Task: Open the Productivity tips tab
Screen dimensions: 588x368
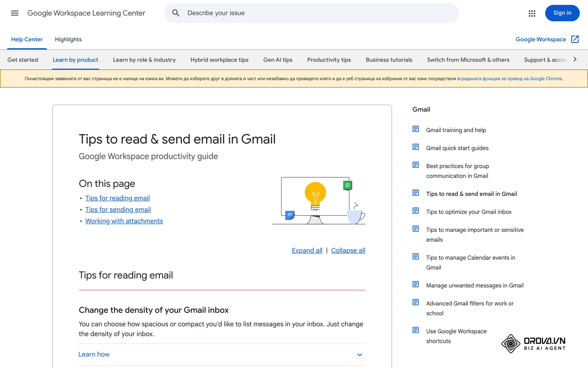Action: point(329,60)
